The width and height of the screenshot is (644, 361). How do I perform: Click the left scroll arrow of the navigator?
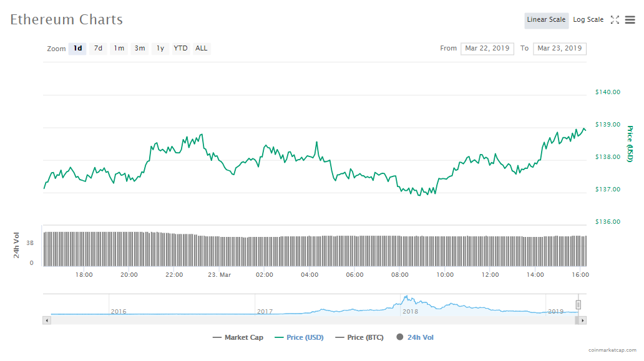coord(47,320)
